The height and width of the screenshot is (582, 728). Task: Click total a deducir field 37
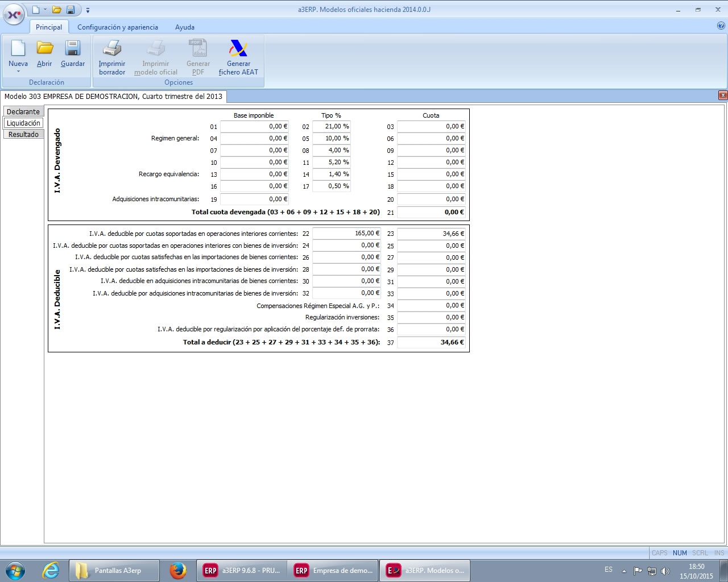[431, 342]
